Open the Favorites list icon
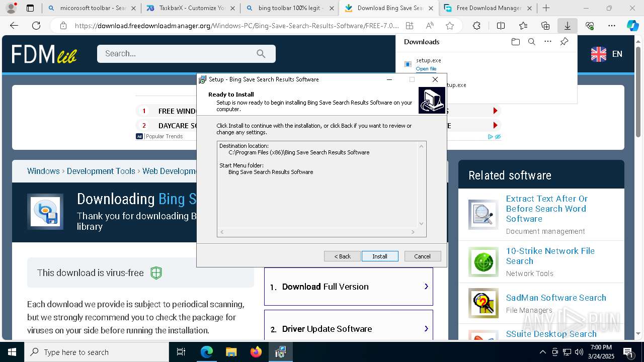This screenshot has width=644, height=362. (523, 26)
